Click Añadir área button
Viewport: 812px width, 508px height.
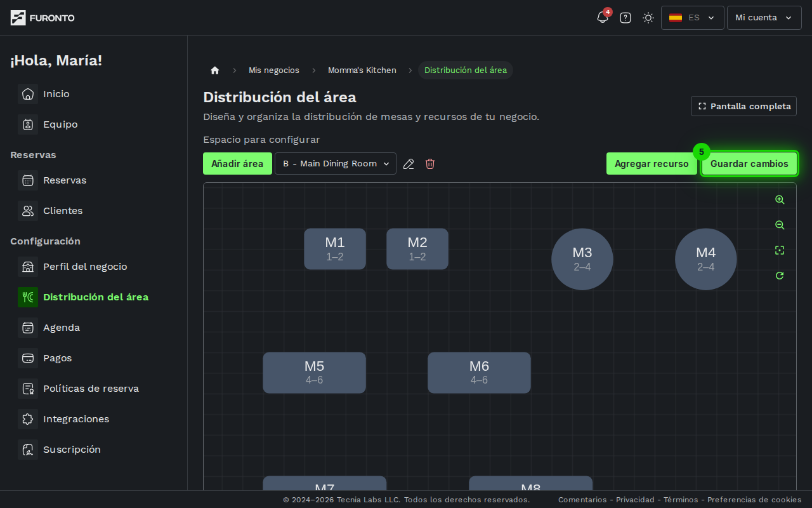pos(237,164)
